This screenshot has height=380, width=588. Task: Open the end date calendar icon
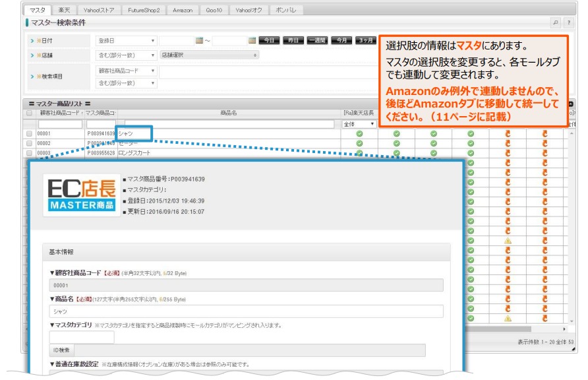click(252, 40)
